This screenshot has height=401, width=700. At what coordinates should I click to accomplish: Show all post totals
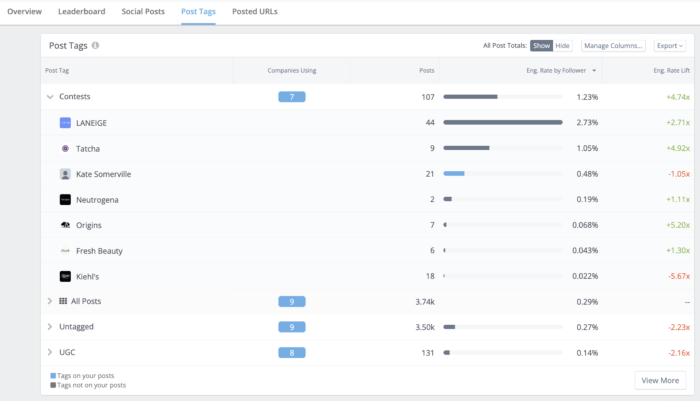[541, 46]
